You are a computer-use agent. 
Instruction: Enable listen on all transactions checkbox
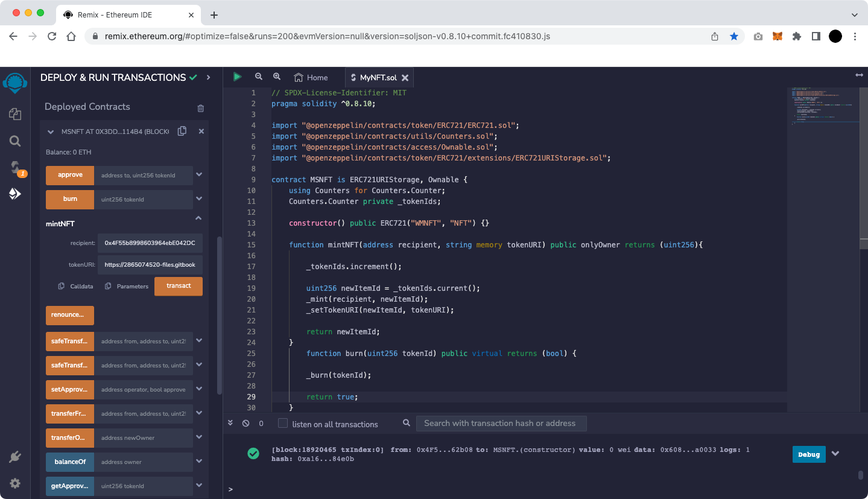coord(283,424)
